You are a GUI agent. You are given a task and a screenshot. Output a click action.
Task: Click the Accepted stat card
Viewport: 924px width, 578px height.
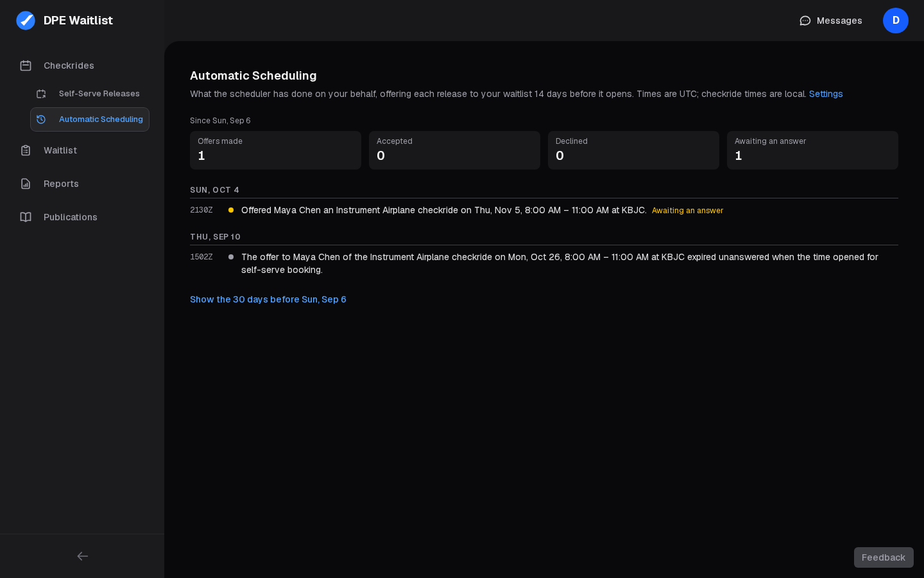(x=454, y=150)
